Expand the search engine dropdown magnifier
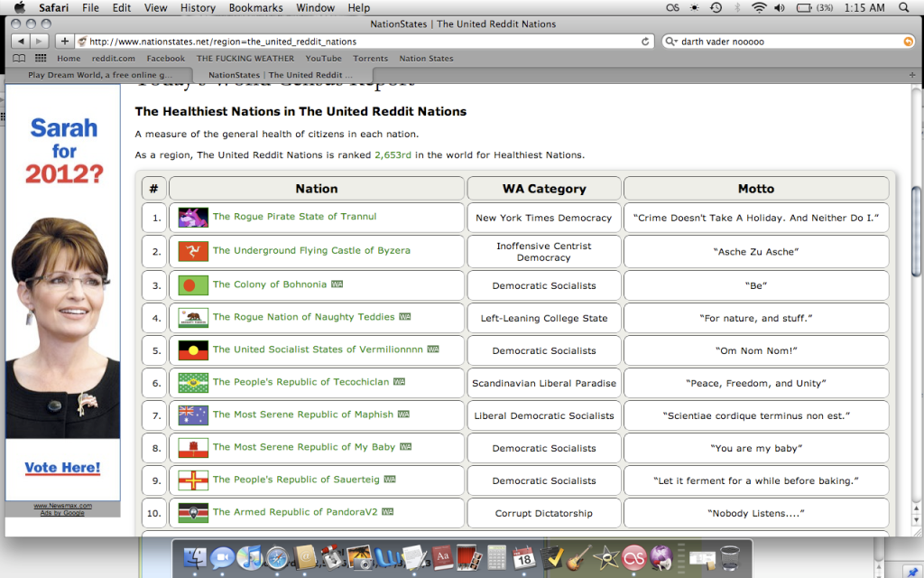The width and height of the screenshot is (924, 578). click(670, 42)
